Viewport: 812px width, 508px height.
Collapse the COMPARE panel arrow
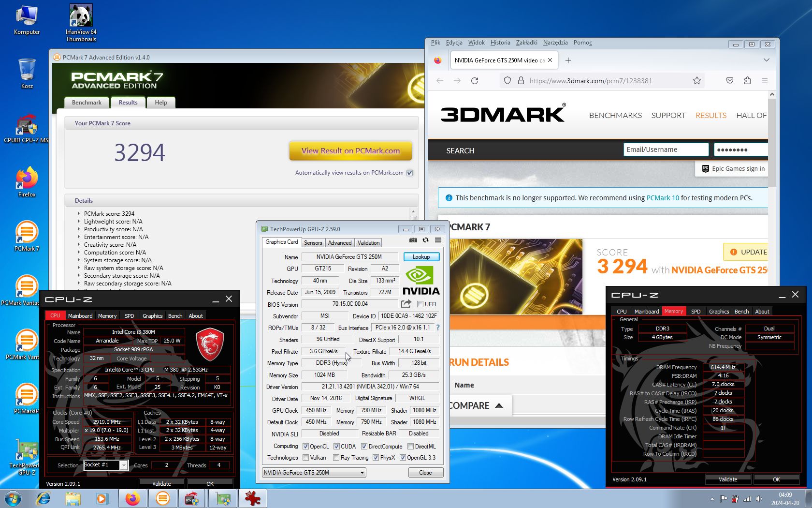tap(499, 405)
